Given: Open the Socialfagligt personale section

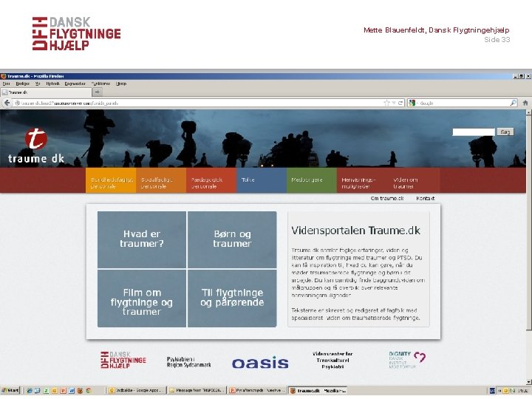Looking at the screenshot, I should 161,180.
